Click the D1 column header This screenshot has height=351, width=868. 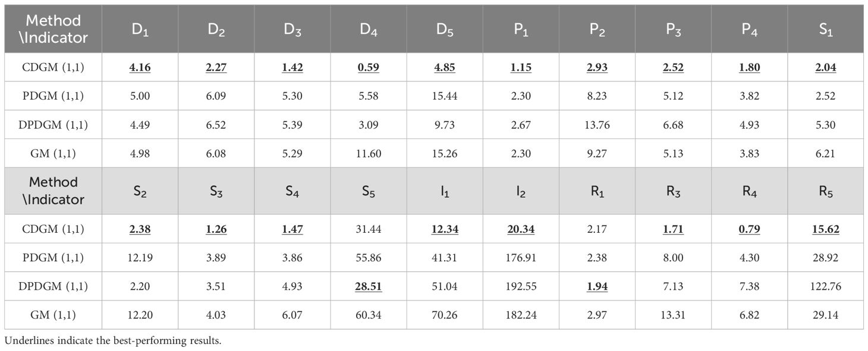tap(140, 30)
